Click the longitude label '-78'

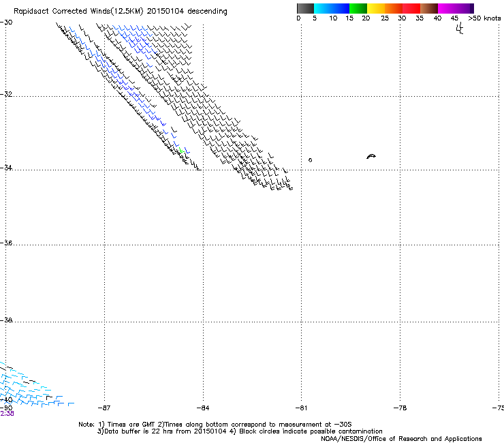[x=400, y=408]
